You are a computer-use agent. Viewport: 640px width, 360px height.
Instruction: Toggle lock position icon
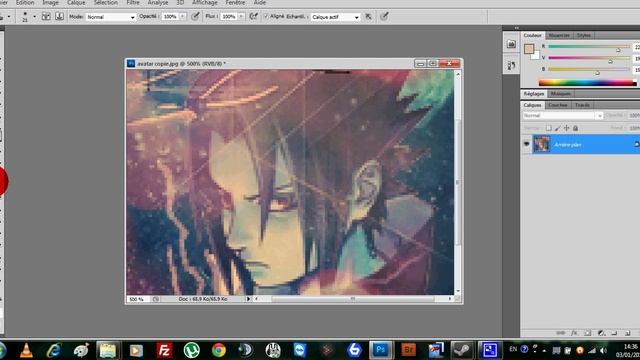pyautogui.click(x=567, y=128)
